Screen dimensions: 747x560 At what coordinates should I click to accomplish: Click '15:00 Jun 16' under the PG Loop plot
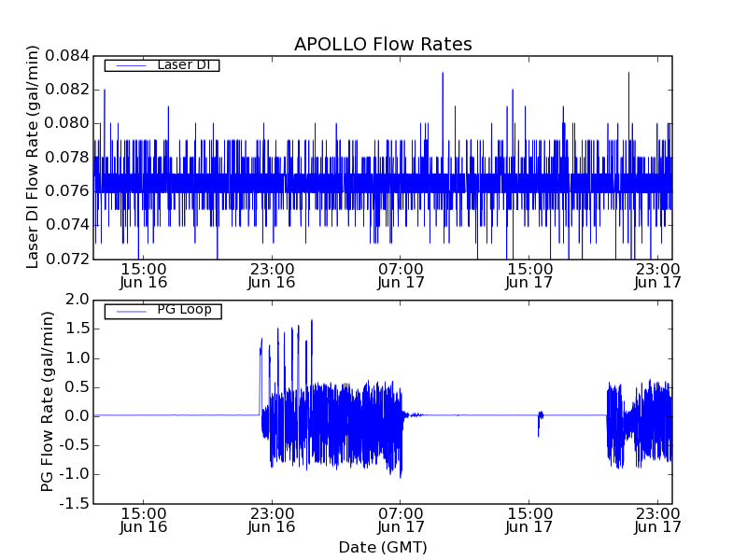144,520
